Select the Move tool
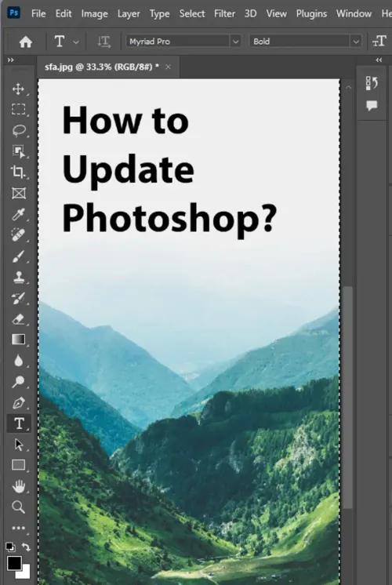 click(18, 89)
